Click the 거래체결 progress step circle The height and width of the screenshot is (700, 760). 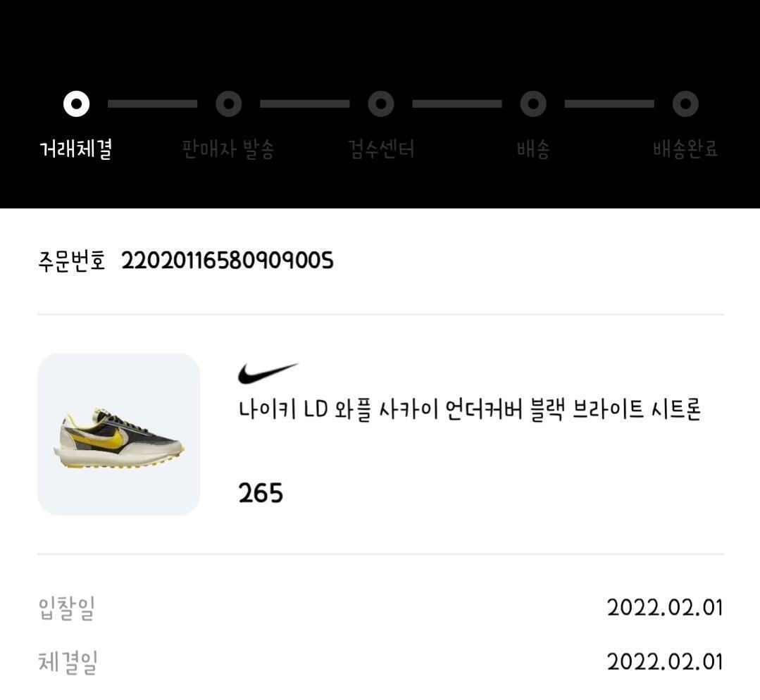coord(77,104)
